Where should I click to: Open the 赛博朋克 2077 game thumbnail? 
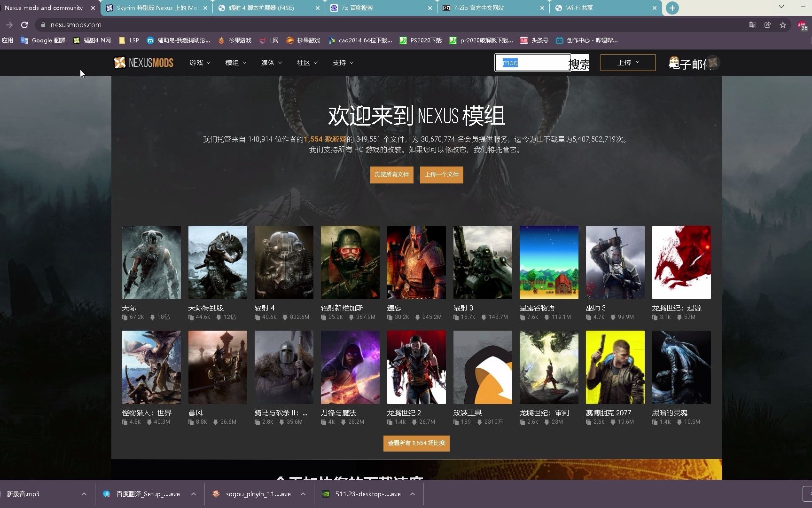click(615, 367)
